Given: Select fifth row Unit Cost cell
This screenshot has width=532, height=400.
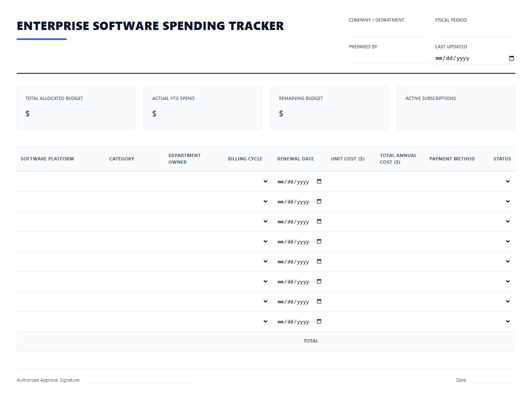Looking at the screenshot, I should point(351,262).
